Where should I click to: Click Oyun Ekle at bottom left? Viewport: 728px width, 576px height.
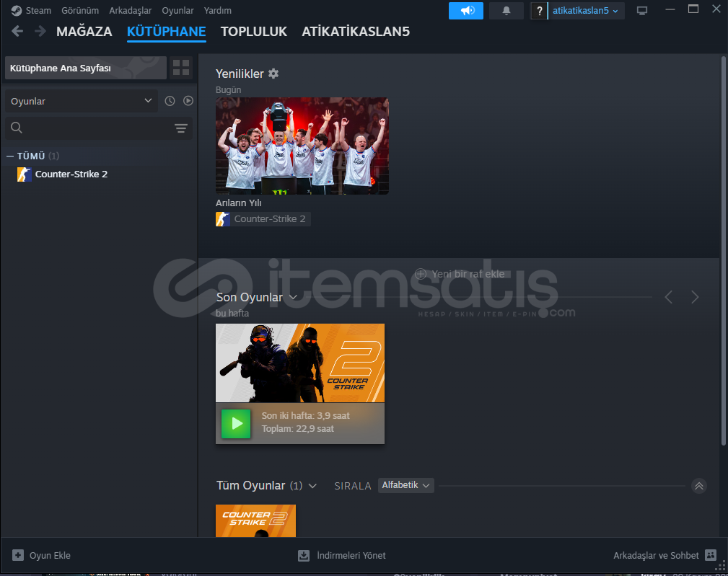[x=41, y=555]
